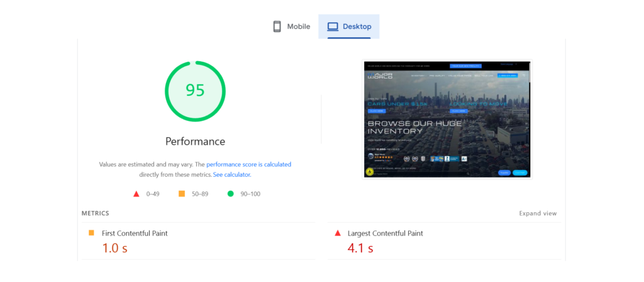Screen dimensions: 644x282
Task: Click the phone icon beside Mobile
Action: click(x=276, y=26)
